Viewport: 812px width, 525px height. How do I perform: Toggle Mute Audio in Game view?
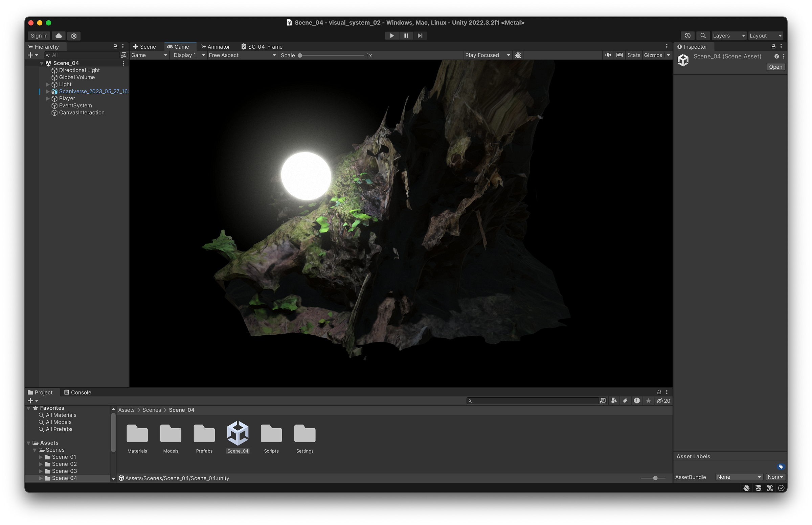pos(608,55)
